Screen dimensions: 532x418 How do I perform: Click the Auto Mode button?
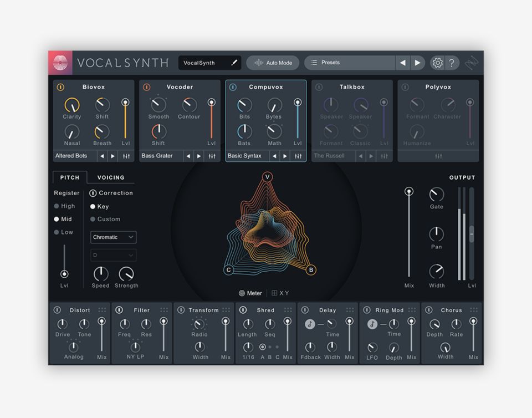[273, 63]
